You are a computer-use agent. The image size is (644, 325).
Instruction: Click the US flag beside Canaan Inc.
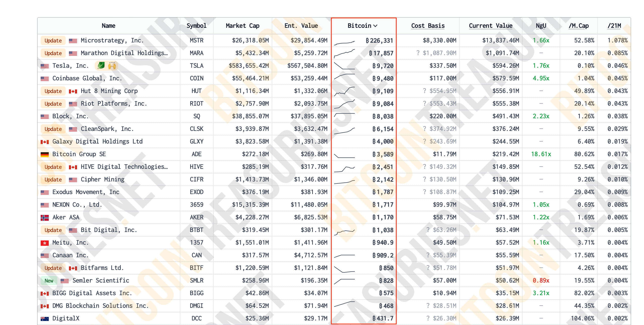click(x=45, y=256)
